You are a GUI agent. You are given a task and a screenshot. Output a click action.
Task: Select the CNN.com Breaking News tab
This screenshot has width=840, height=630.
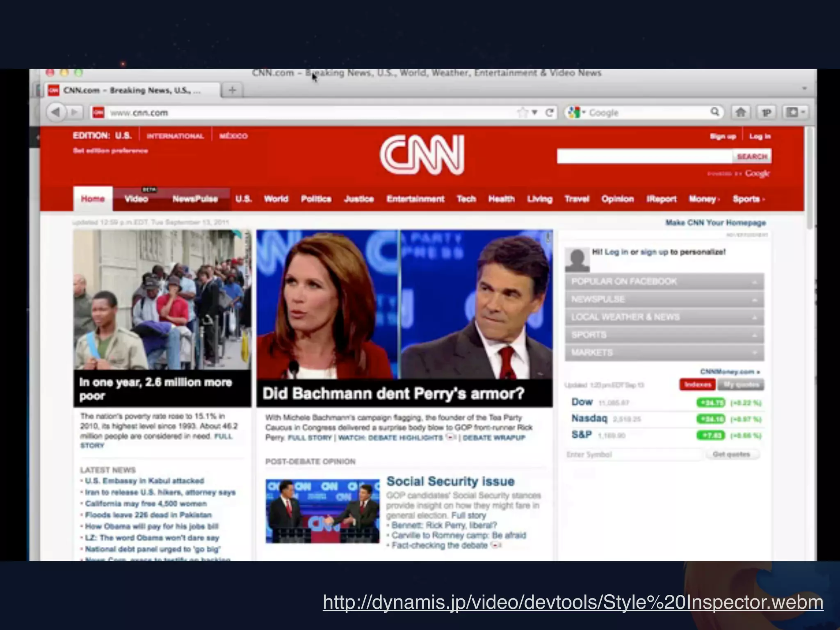(131, 90)
